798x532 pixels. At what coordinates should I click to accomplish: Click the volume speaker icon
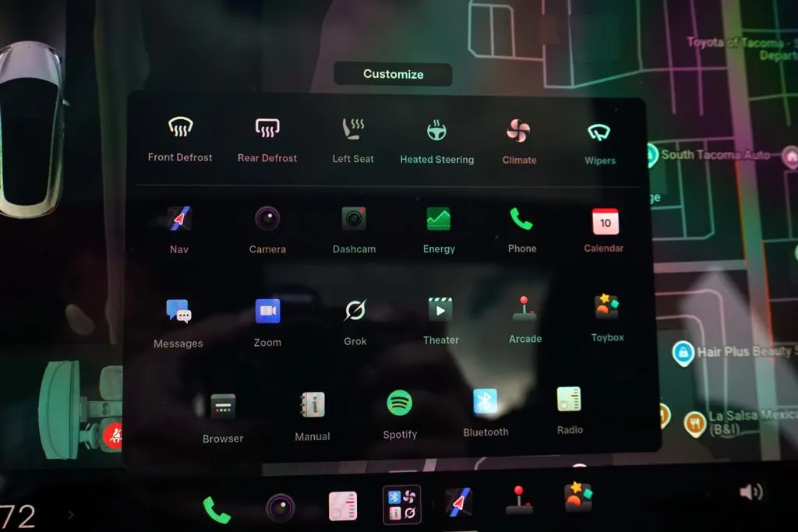[x=751, y=491]
